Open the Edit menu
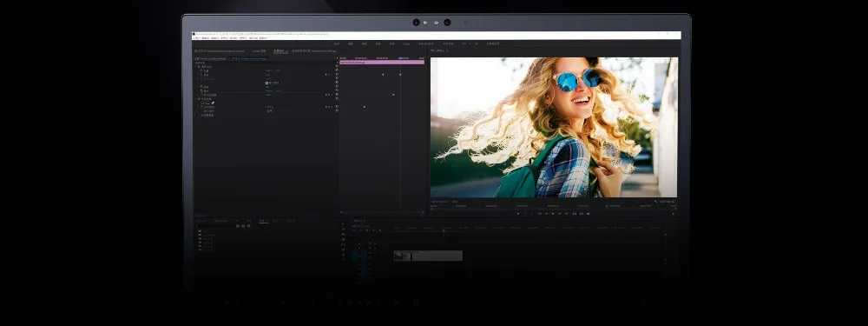 206,37
